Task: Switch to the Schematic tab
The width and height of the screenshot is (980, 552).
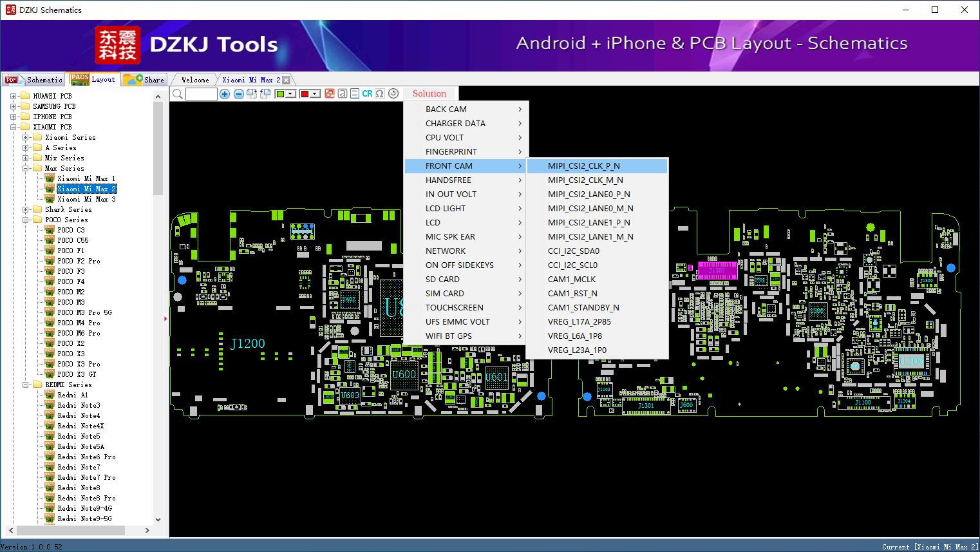Action: coord(34,80)
